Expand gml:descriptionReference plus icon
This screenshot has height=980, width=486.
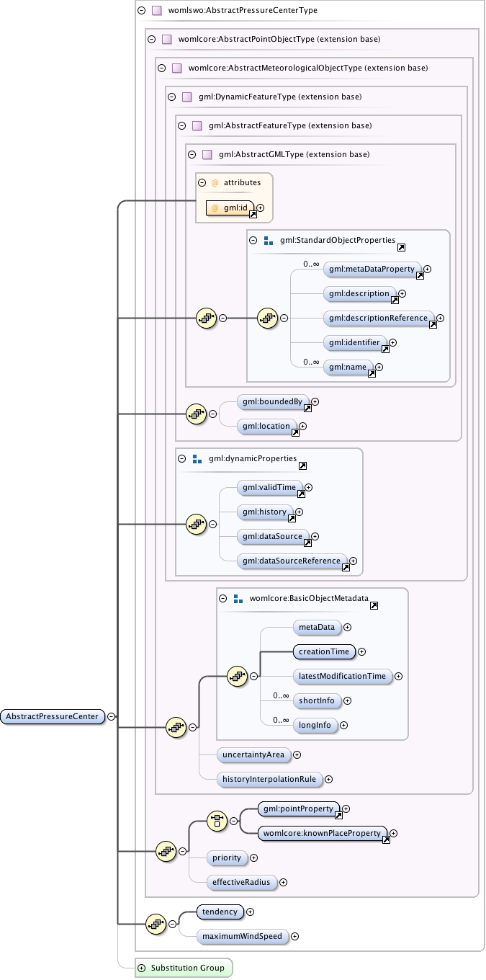point(441,318)
